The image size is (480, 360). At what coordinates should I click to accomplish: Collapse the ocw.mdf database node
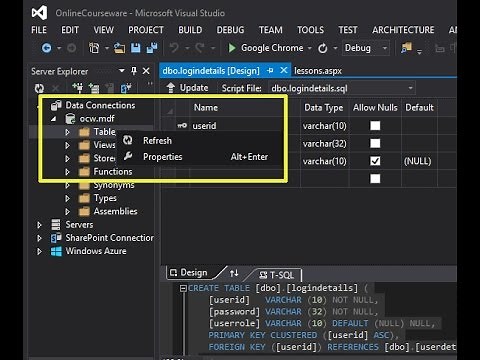point(54,119)
